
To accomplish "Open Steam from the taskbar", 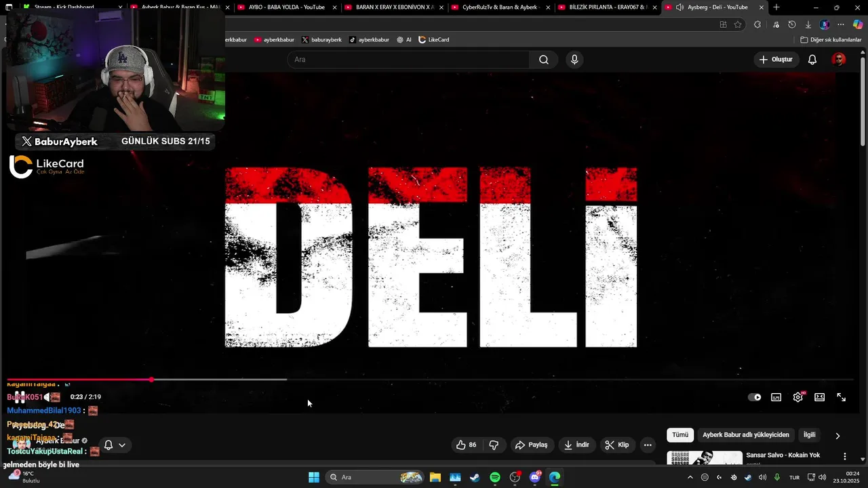I will (x=475, y=477).
